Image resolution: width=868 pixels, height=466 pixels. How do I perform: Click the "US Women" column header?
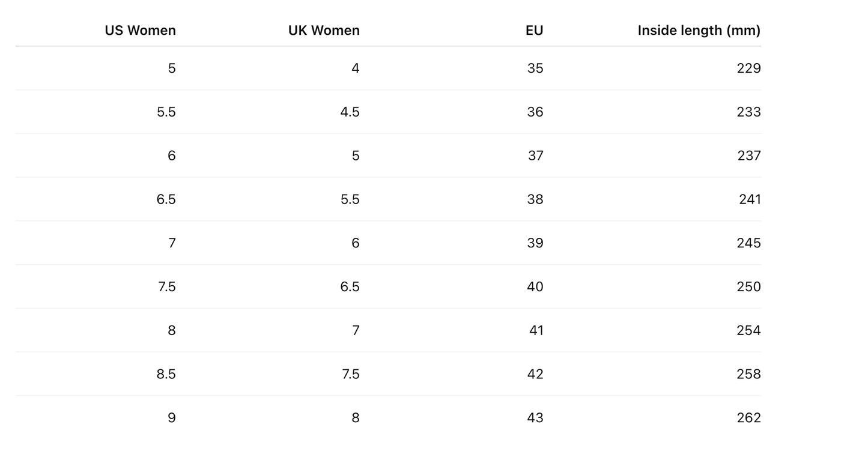(x=140, y=31)
